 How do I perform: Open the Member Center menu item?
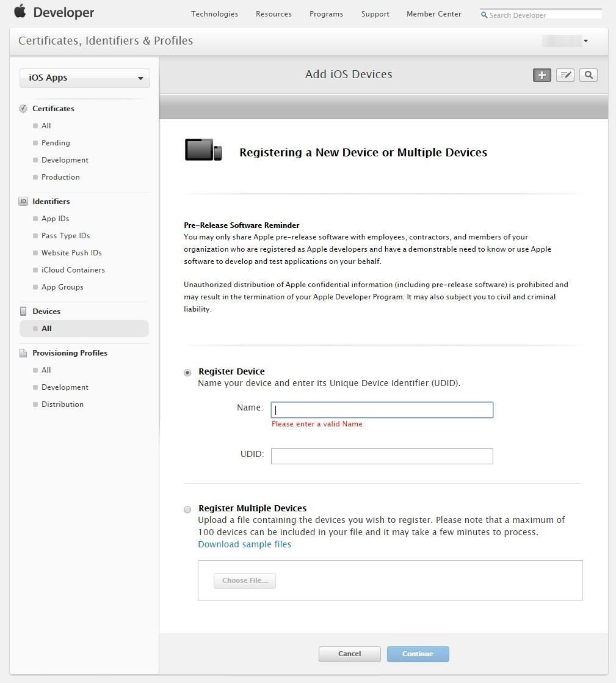tap(433, 14)
